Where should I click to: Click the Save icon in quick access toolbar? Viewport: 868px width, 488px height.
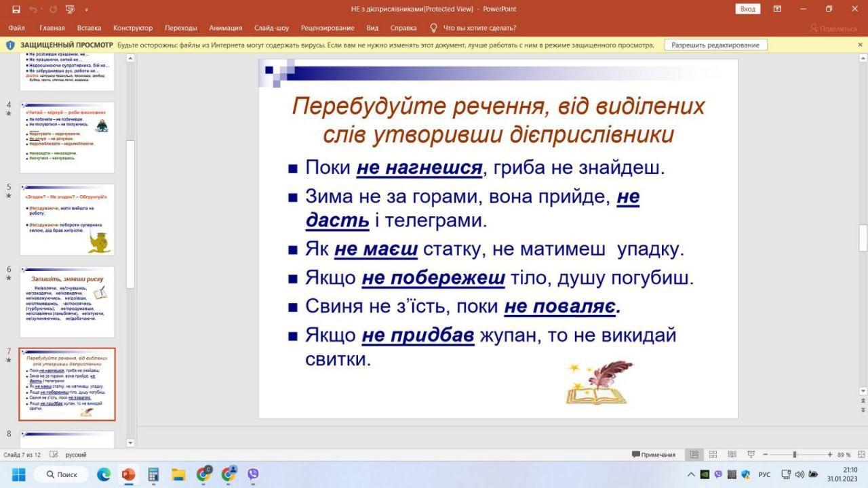click(16, 9)
